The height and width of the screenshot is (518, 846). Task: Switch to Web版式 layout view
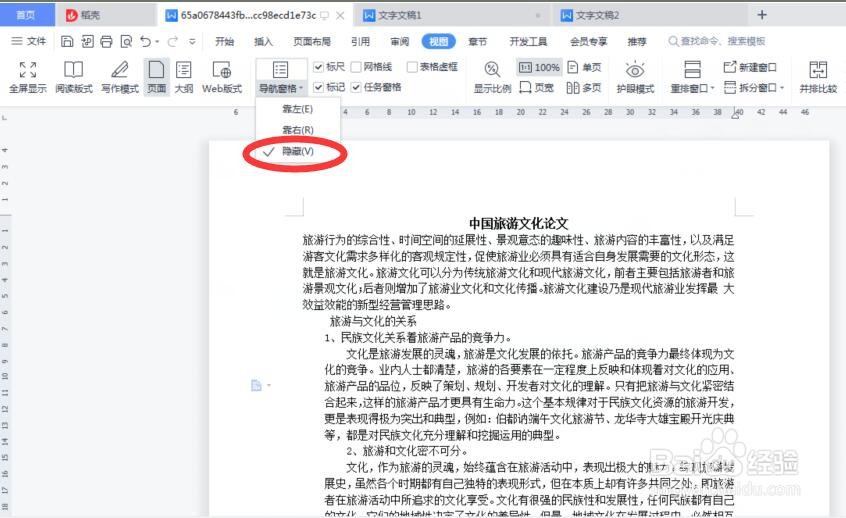[x=222, y=77]
